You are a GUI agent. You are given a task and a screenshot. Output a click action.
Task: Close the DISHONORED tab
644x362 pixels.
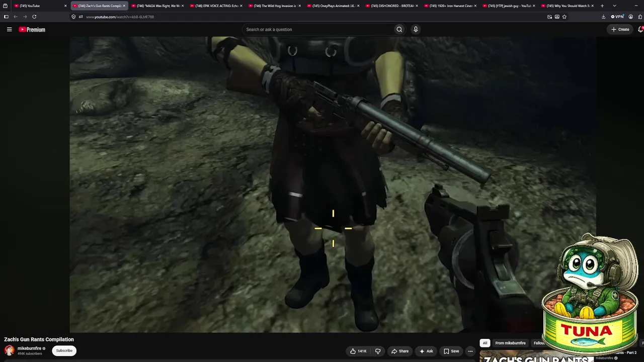(417, 6)
